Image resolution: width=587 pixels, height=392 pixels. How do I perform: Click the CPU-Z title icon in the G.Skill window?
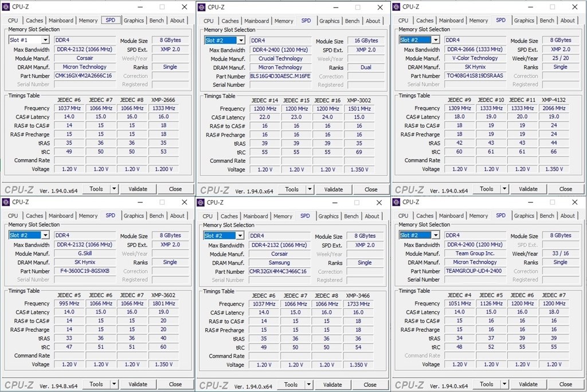pos(6,202)
